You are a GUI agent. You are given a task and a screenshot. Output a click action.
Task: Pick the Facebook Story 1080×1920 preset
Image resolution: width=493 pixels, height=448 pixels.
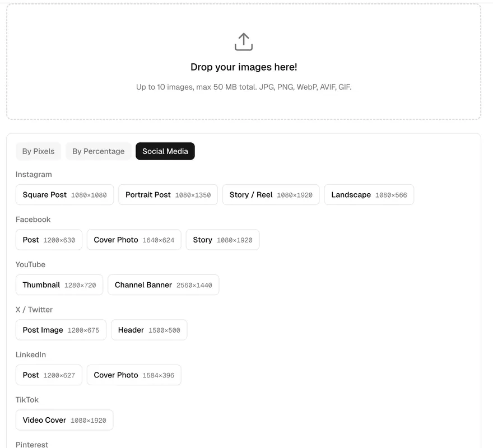coord(222,240)
